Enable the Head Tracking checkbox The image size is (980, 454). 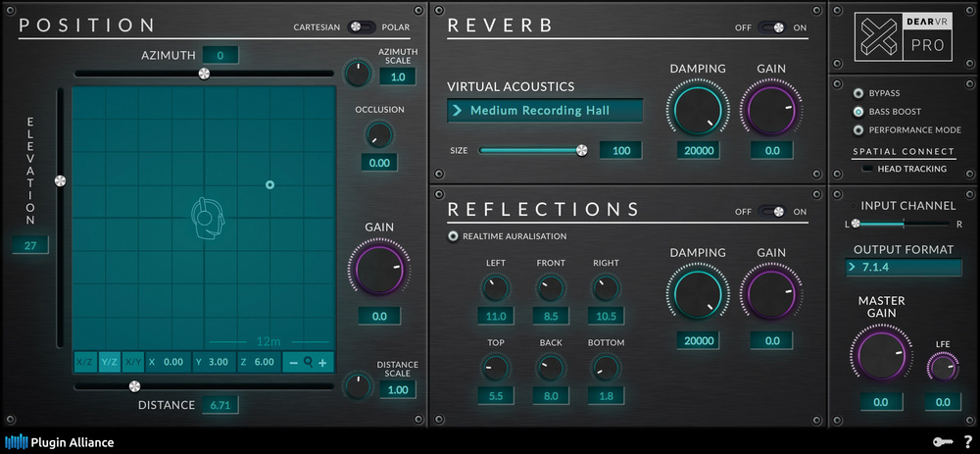point(866,169)
